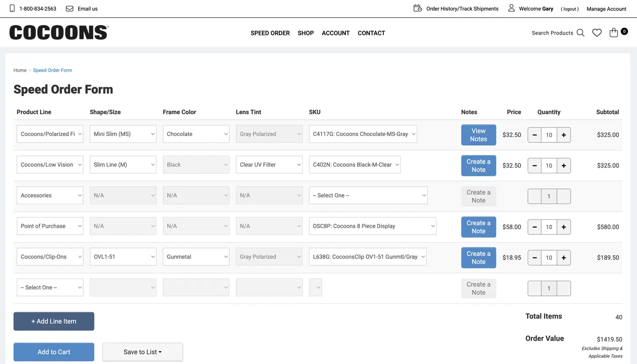Open Cocoons/Polarized product line dropdown

coord(50,134)
